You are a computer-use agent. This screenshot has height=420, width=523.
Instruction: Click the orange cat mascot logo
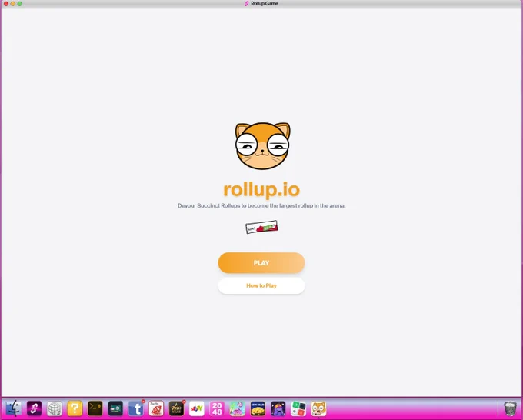click(x=262, y=146)
